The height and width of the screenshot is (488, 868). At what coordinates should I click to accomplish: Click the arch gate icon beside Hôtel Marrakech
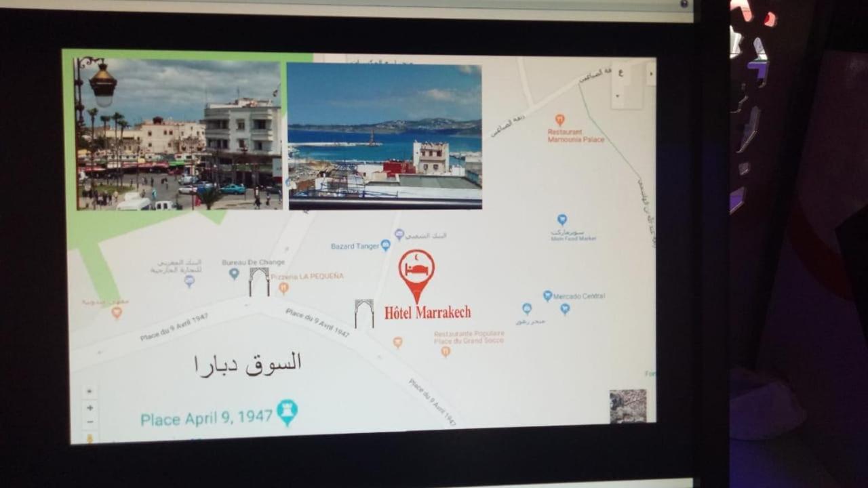[x=364, y=313]
